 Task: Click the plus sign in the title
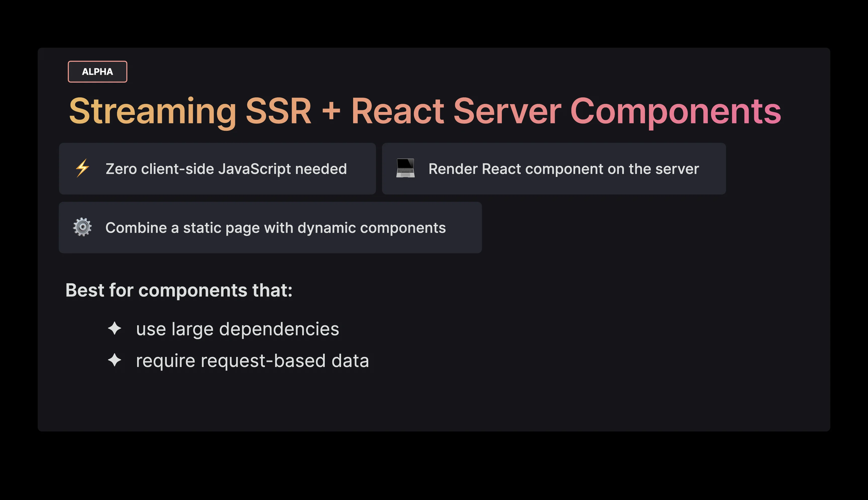(331, 111)
